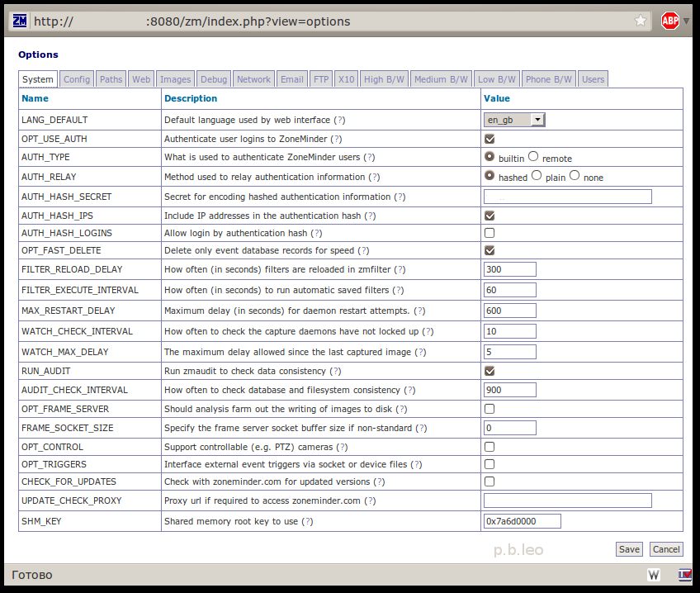The height and width of the screenshot is (593, 700).
Task: Toggle the OPT_USE_AUTH checkbox
Action: click(490, 139)
